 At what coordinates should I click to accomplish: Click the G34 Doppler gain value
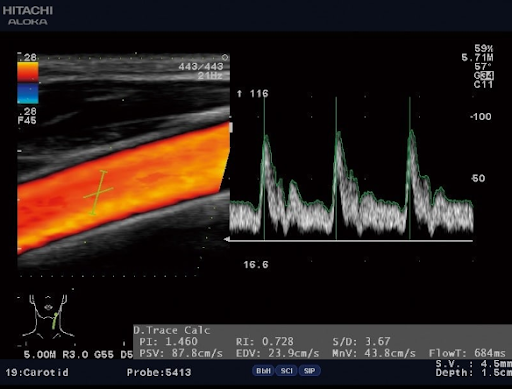pyautogui.click(x=484, y=75)
